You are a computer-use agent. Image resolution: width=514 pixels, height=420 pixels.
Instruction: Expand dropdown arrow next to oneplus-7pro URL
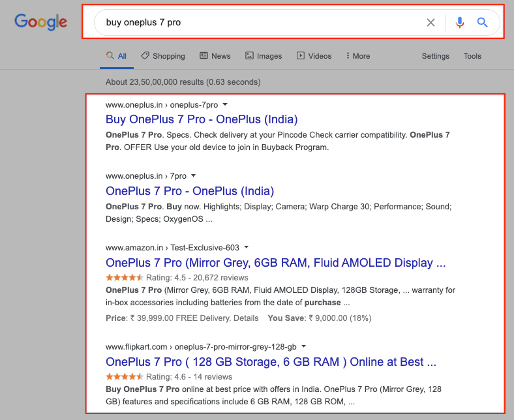coord(224,104)
